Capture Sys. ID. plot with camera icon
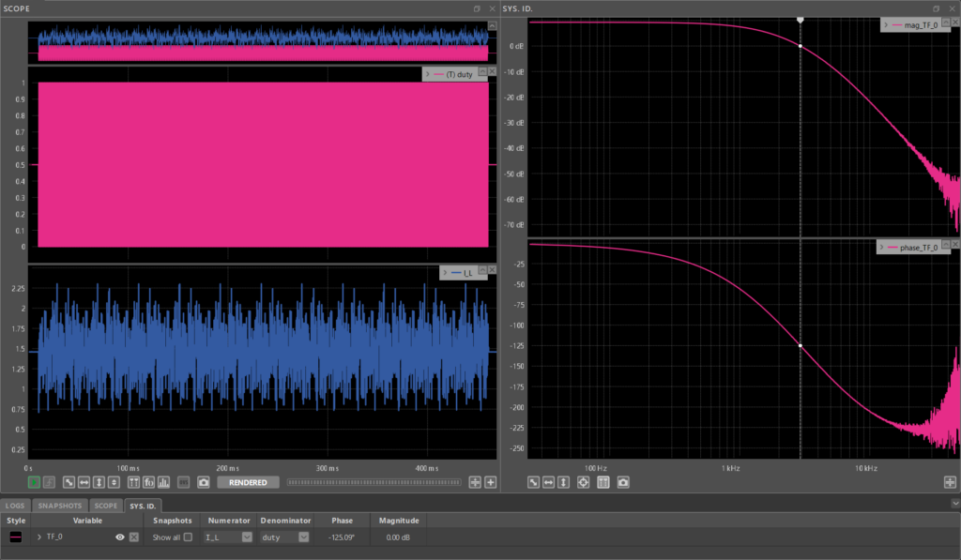 [x=623, y=483]
